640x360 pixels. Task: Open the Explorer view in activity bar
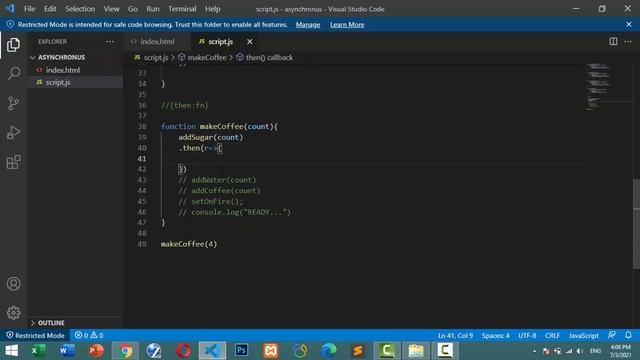click(13, 44)
